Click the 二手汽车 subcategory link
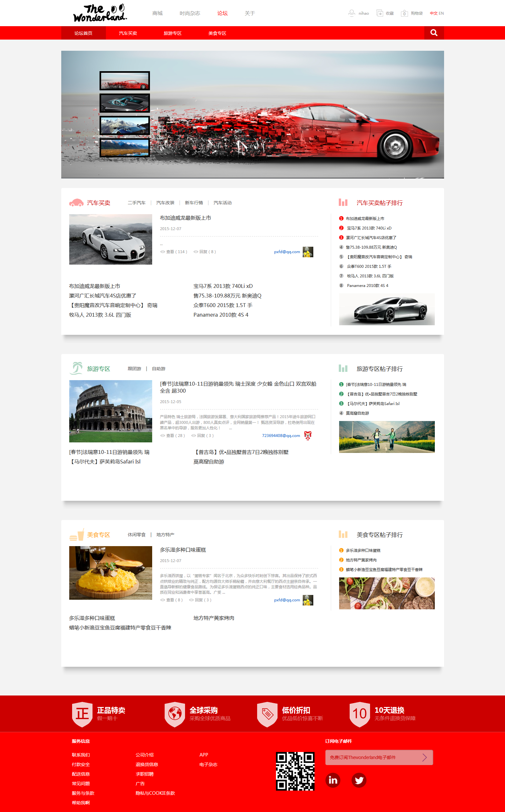This screenshot has width=505, height=812. 136,203
